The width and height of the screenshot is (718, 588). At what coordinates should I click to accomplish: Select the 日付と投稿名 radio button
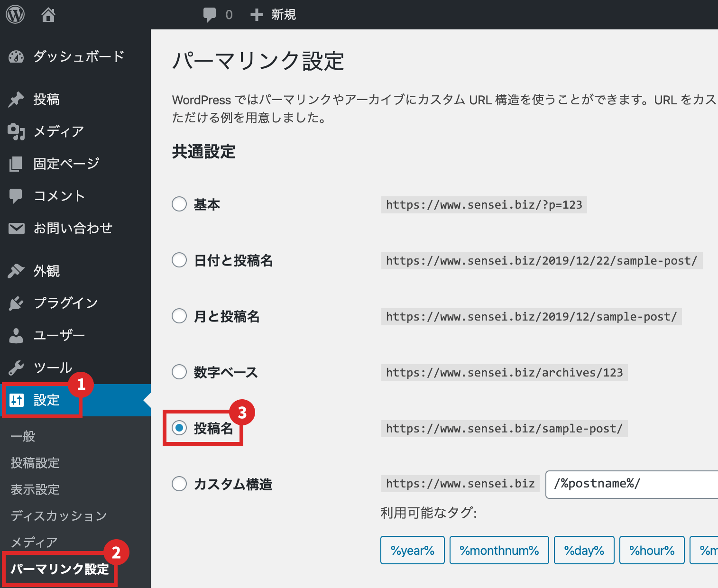pyautogui.click(x=179, y=260)
